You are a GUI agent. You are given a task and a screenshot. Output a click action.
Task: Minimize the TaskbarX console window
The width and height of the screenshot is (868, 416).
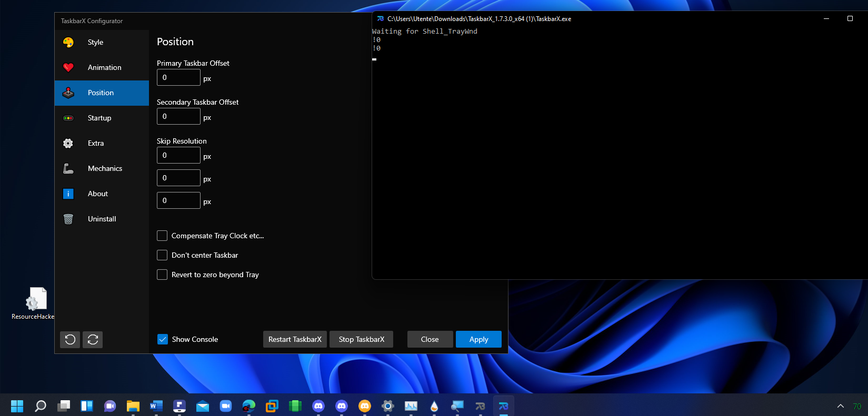pyautogui.click(x=826, y=18)
